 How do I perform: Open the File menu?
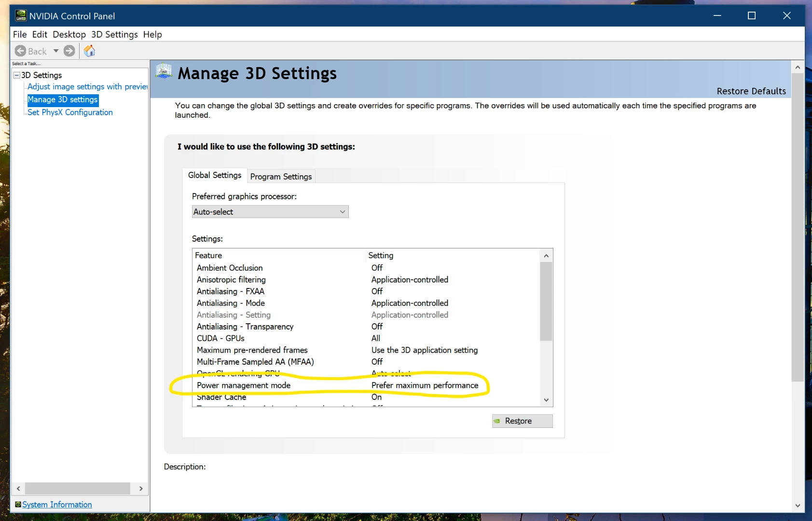pos(20,34)
